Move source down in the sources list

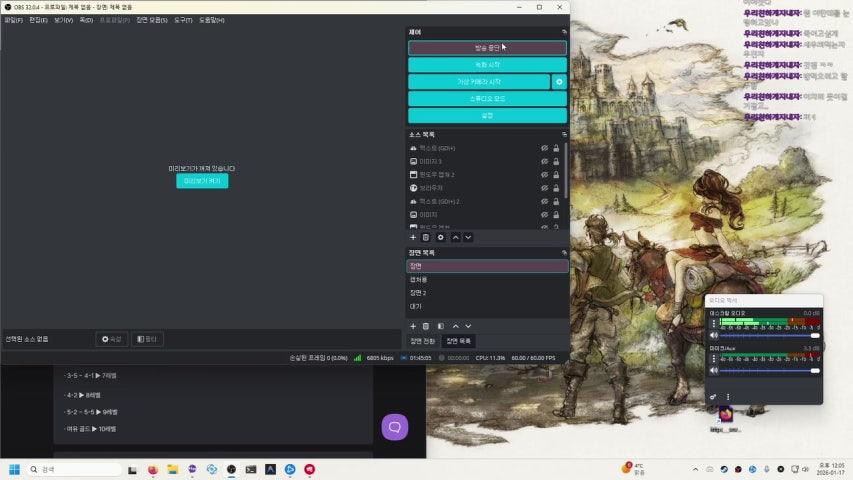[468, 237]
